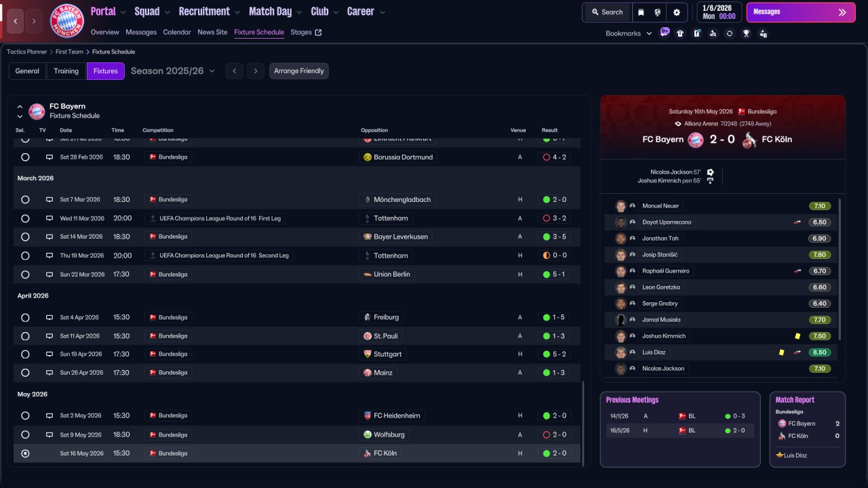This screenshot has width=868, height=488.
Task: Click Luis Díaz's yellow card icon
Action: (781, 352)
